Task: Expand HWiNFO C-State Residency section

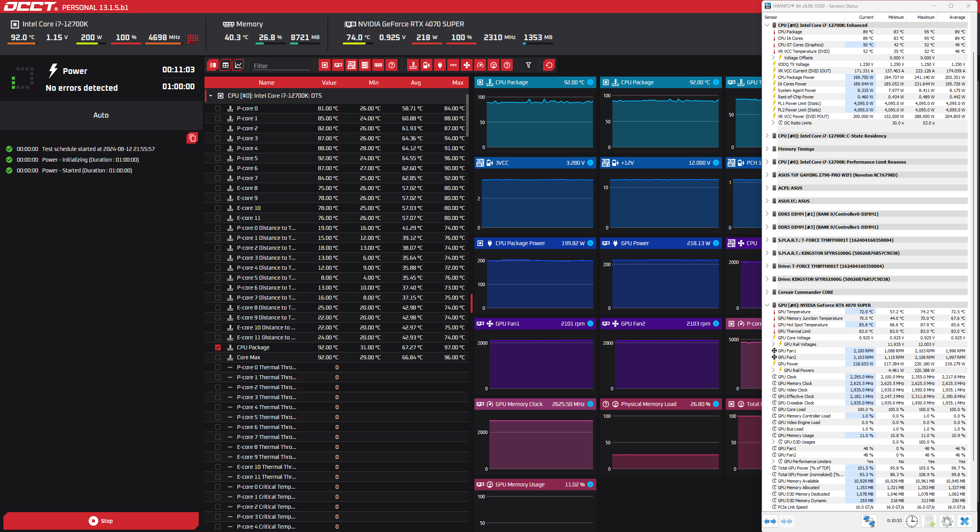Action: click(767, 136)
